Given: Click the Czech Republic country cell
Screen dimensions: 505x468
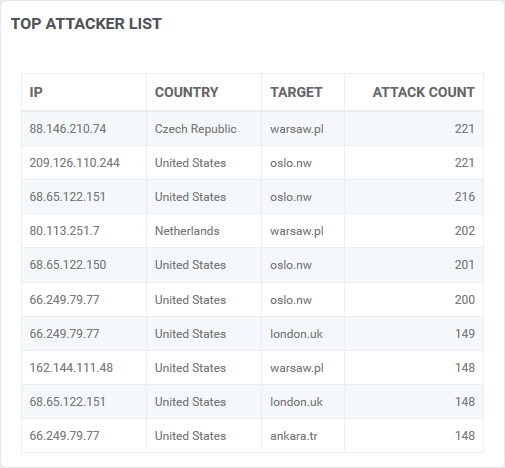Looking at the screenshot, I should tap(195, 129).
